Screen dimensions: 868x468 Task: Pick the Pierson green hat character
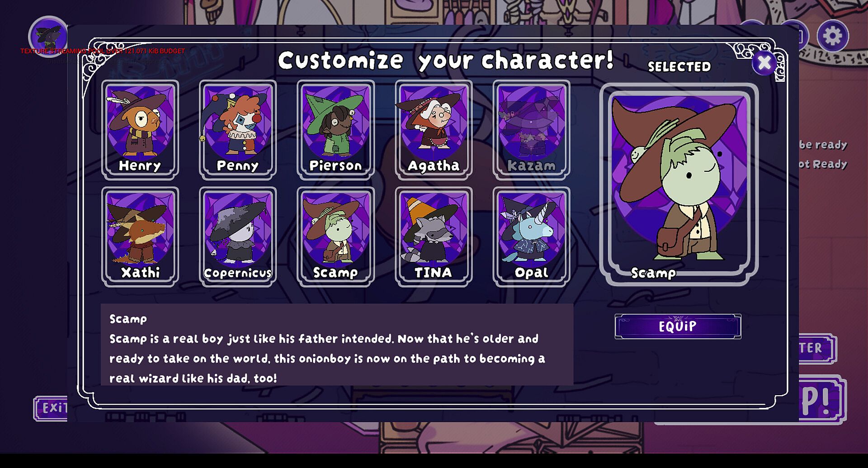tap(335, 130)
